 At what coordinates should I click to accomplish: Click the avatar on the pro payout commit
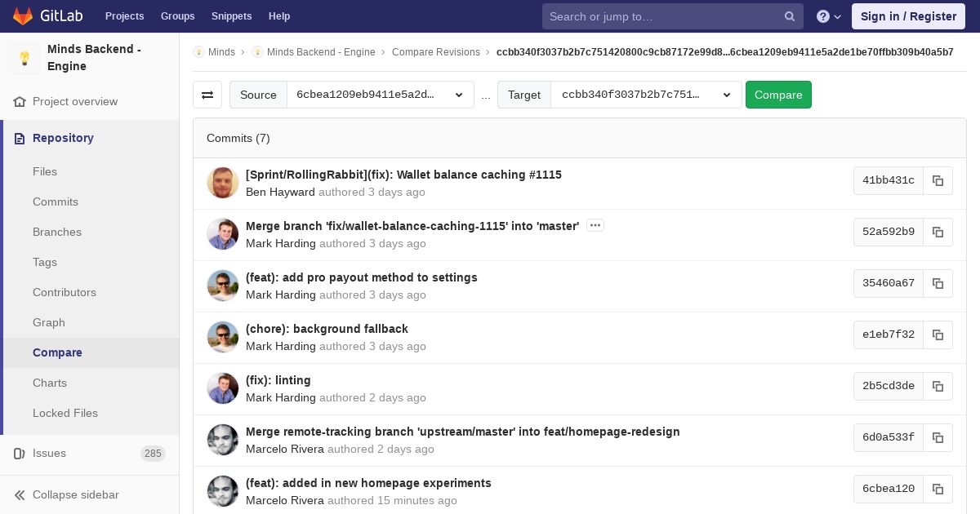tap(223, 286)
